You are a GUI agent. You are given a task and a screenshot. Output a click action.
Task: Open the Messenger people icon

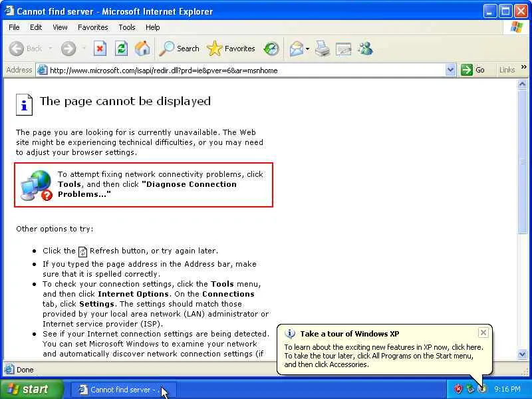coord(365,49)
